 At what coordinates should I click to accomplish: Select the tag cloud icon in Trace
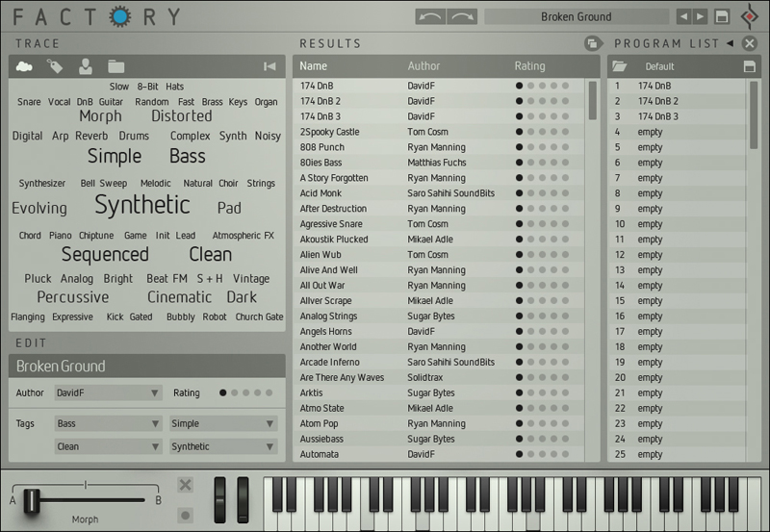point(24,66)
